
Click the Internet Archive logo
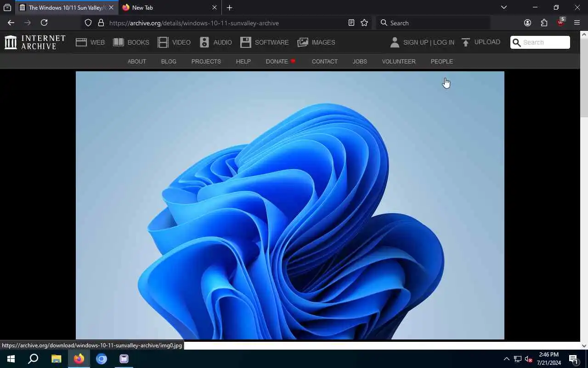point(35,42)
